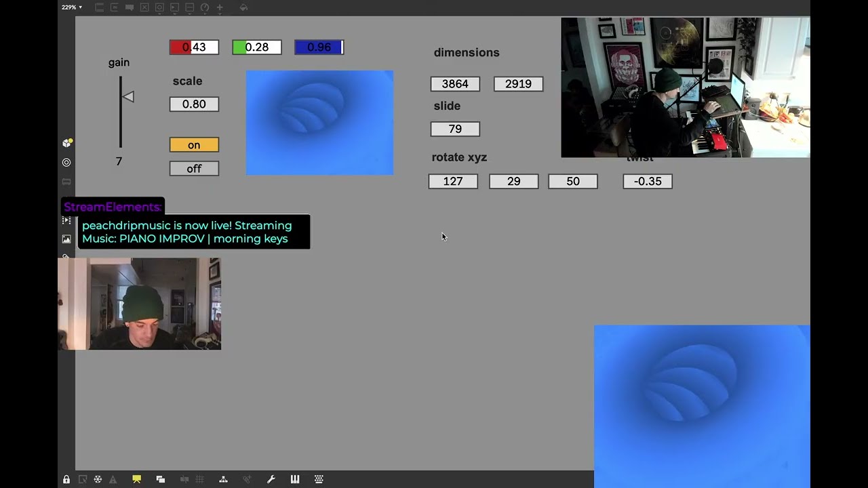Open the target icon in left sidebar

(66, 163)
